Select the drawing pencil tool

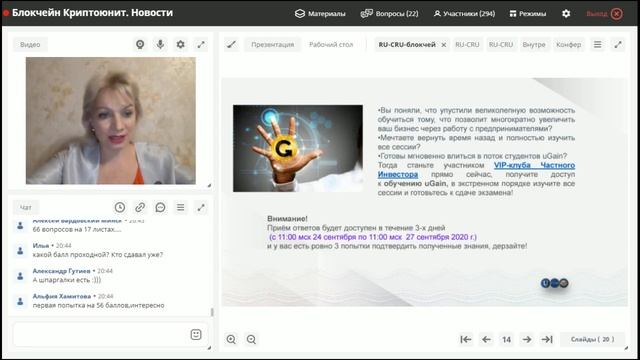[x=231, y=44]
